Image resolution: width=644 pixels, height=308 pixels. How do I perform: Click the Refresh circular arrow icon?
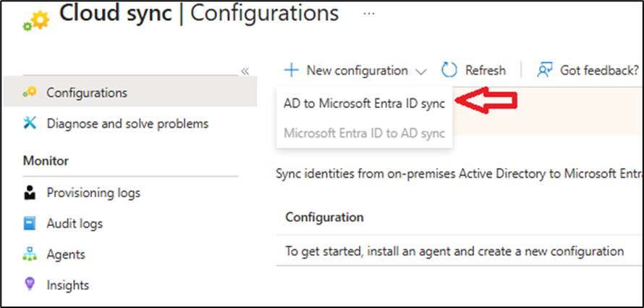tap(449, 70)
